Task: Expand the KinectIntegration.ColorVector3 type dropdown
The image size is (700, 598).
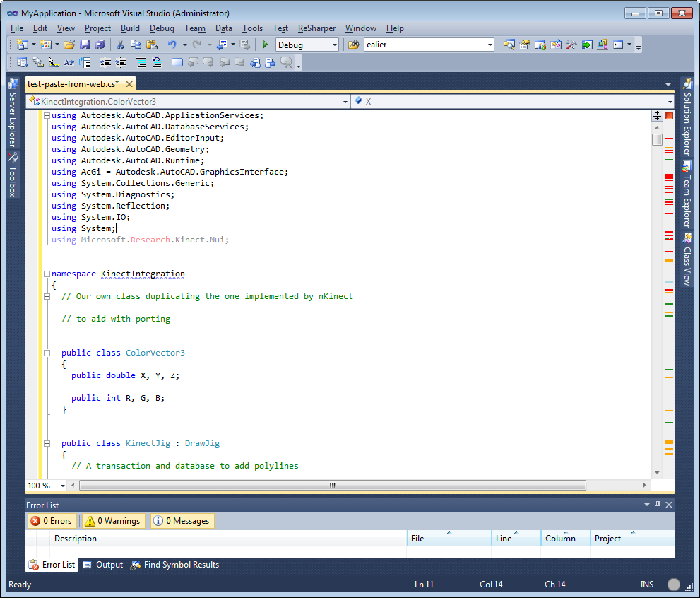Action: [x=345, y=102]
